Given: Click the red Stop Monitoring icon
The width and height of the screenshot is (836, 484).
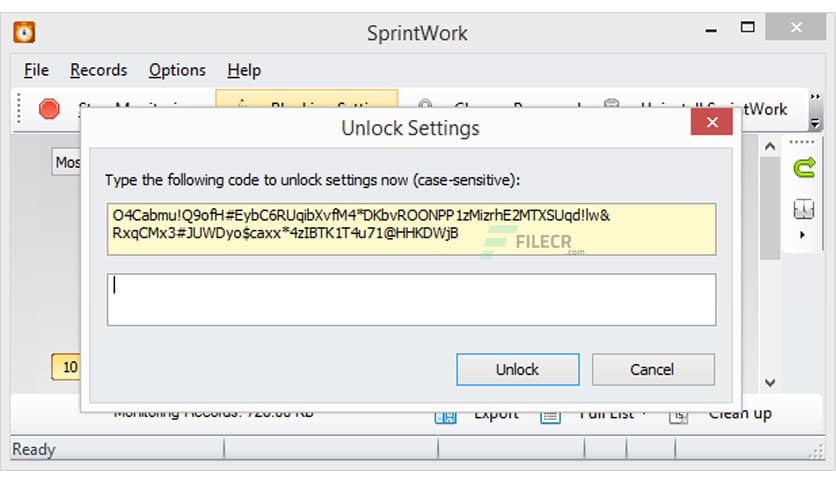Looking at the screenshot, I should [x=50, y=109].
